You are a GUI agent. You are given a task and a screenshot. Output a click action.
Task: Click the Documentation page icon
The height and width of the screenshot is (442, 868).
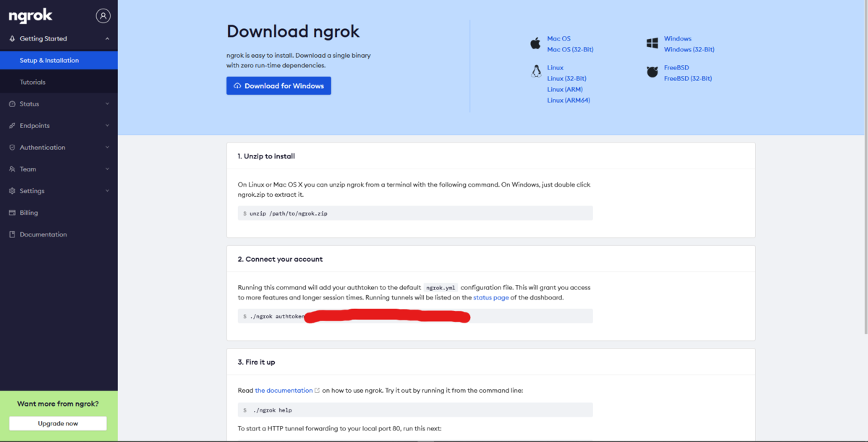point(12,234)
